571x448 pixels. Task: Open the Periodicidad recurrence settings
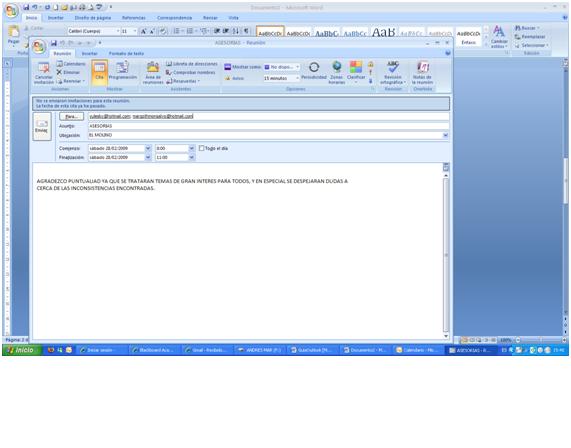pos(314,71)
